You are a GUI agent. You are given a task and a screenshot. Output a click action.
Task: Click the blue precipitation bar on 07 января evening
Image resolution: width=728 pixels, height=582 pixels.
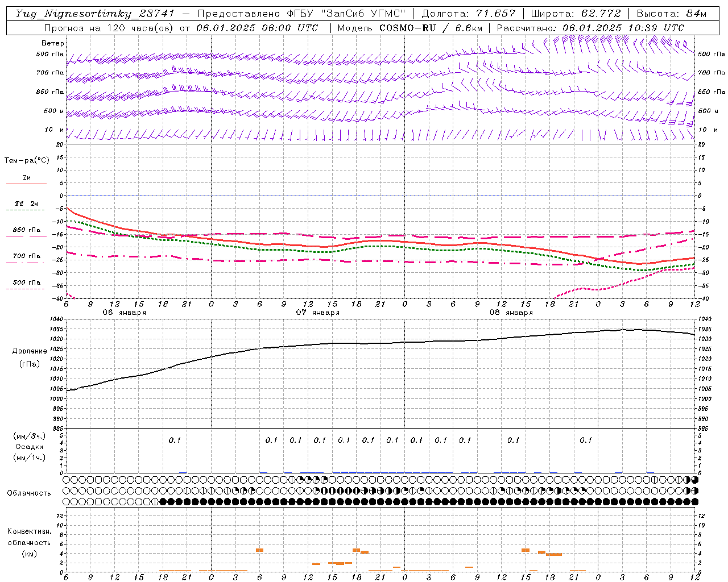[348, 472]
